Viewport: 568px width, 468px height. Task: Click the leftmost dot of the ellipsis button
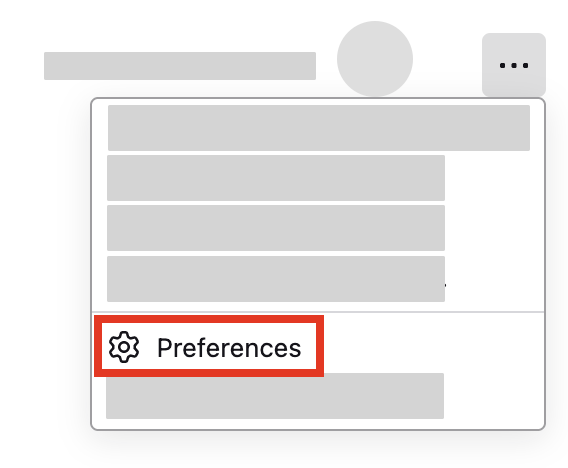pos(502,66)
